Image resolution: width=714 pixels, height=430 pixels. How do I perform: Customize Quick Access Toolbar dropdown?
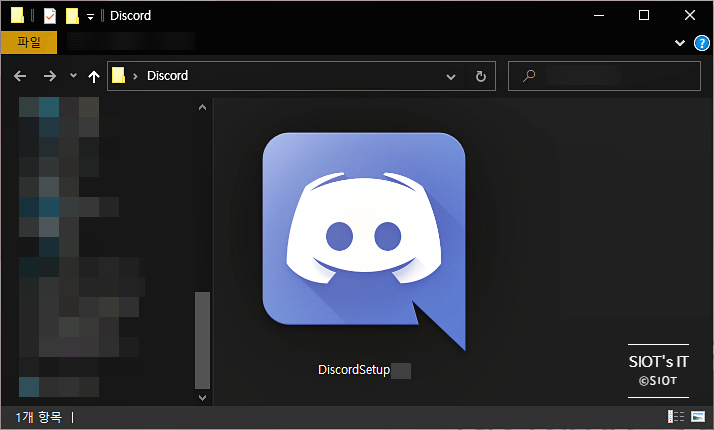pos(90,17)
